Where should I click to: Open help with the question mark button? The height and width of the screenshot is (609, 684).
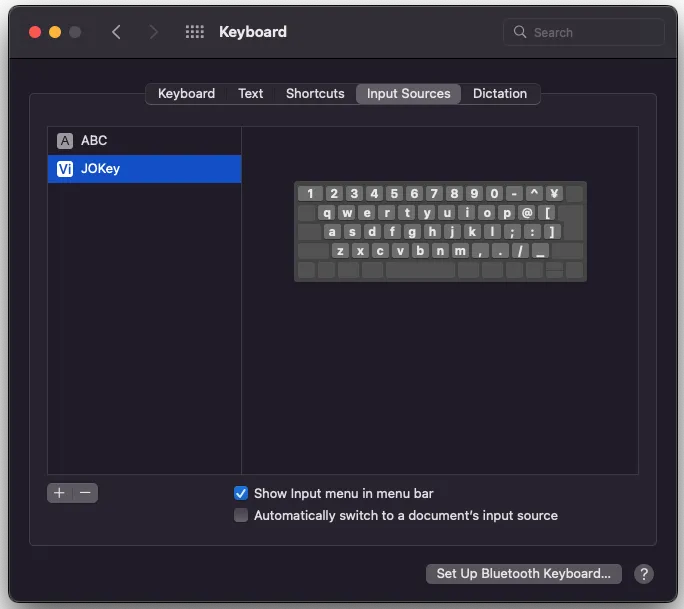point(644,574)
